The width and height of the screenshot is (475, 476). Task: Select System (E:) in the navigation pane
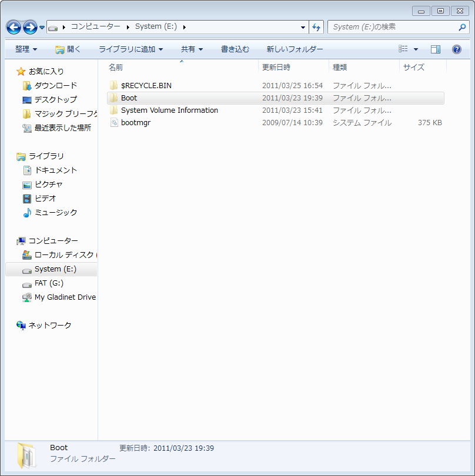[51, 269]
